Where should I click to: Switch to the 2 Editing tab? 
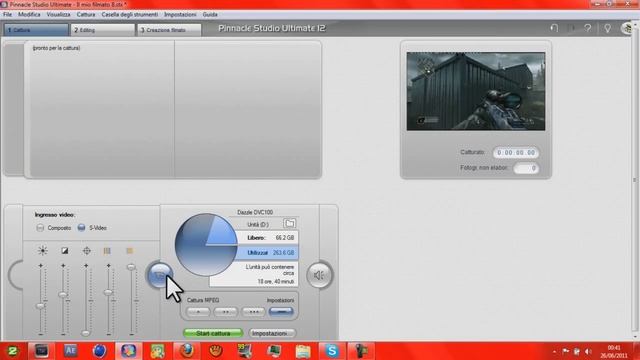102,30
